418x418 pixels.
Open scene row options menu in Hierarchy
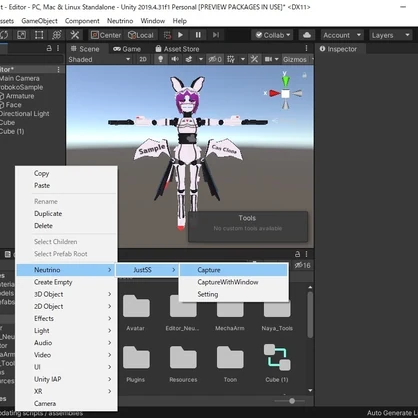click(x=58, y=69)
